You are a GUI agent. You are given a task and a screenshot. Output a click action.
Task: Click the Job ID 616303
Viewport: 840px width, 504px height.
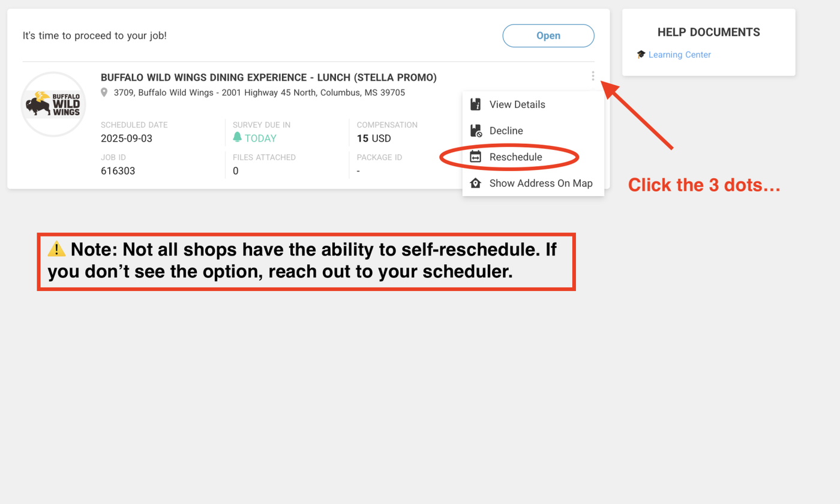pyautogui.click(x=118, y=171)
